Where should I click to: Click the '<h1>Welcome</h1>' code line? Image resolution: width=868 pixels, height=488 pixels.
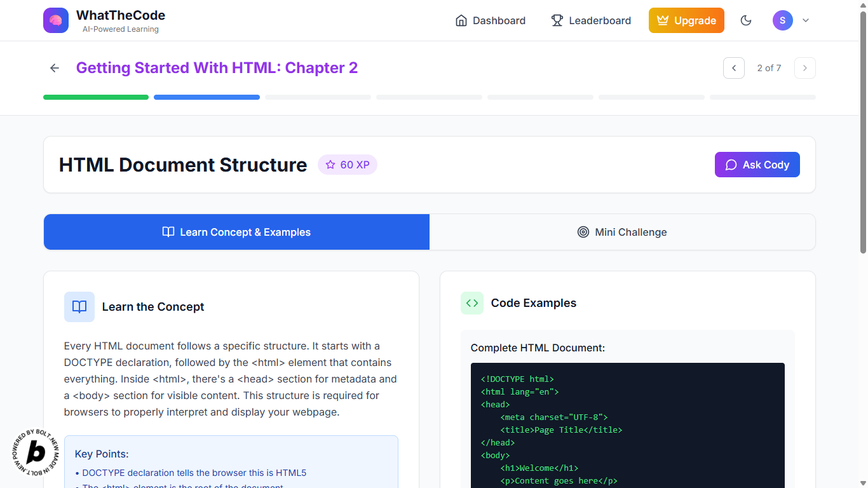pos(539,468)
